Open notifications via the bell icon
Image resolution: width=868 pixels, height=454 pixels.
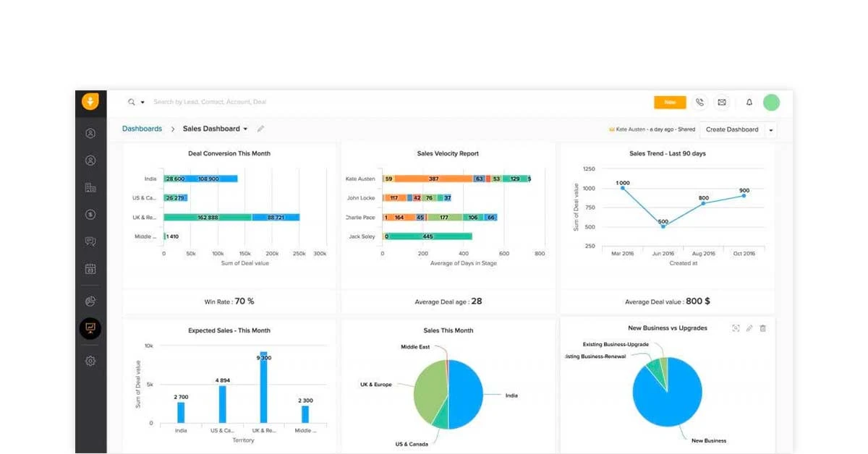751,102
